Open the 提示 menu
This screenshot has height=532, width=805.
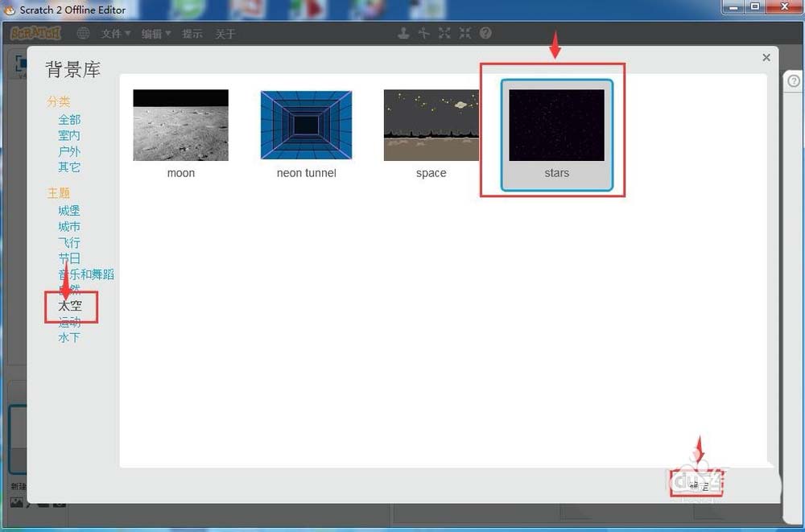(x=192, y=34)
